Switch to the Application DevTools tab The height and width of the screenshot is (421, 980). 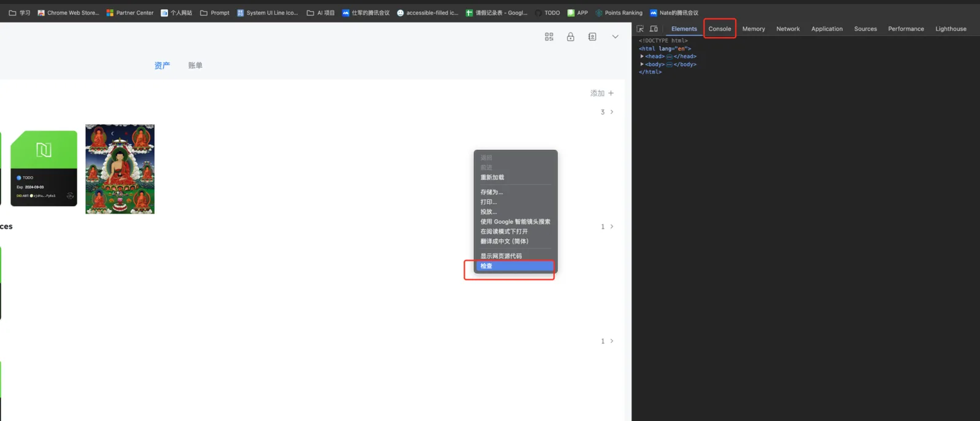pos(827,29)
